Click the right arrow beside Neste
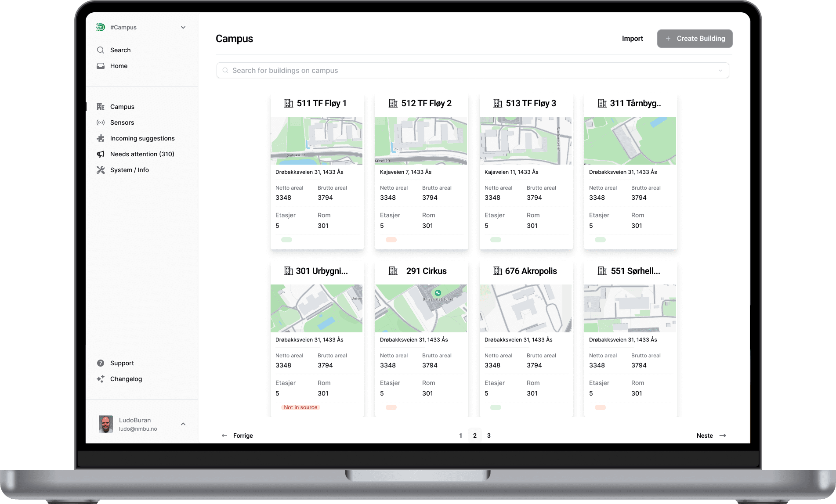836x504 pixels. (x=723, y=436)
